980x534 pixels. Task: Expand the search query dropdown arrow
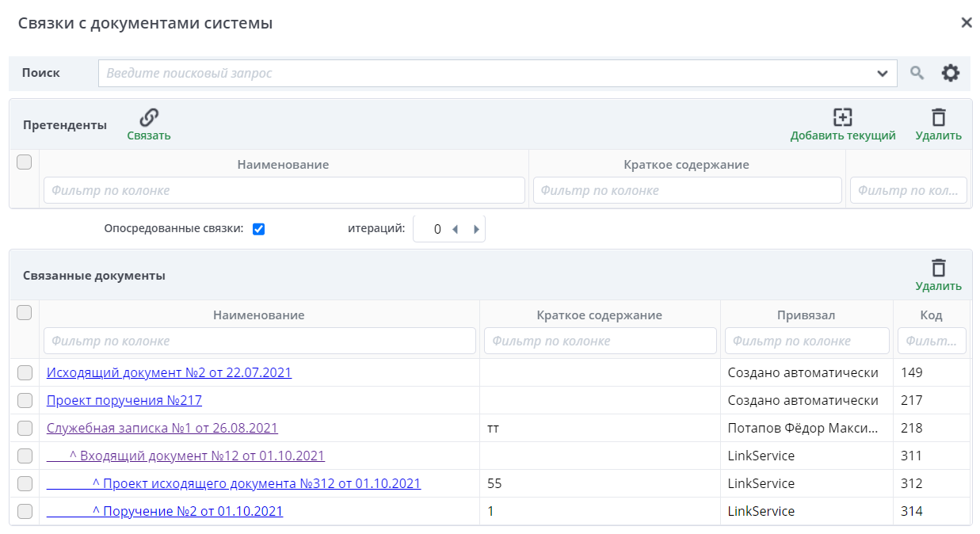pos(883,74)
